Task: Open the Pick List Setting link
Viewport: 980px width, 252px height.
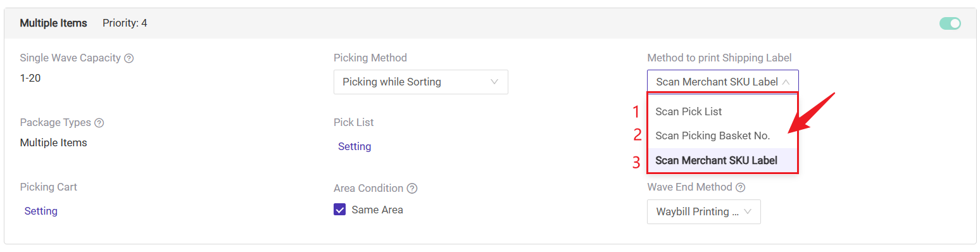Action: pos(355,146)
